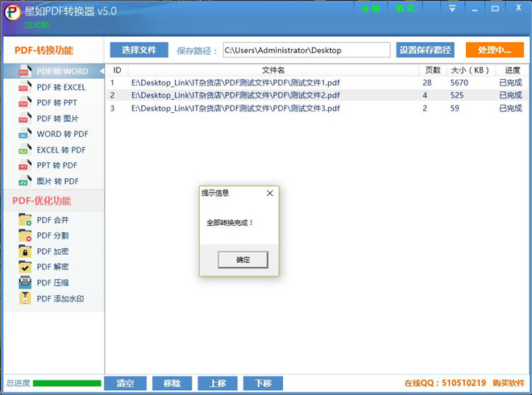Click the 星如PDF转换器 app logo
The width and height of the screenshot is (532, 395).
[x=13, y=12]
